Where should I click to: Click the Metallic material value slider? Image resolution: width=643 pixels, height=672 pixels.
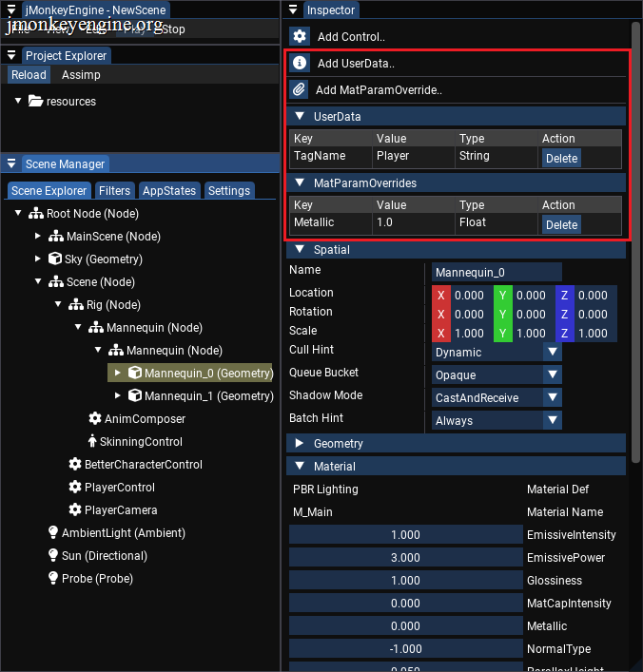point(405,625)
